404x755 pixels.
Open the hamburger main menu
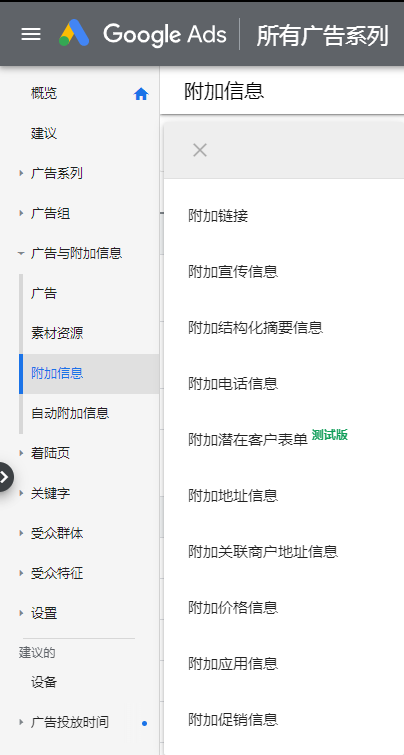(x=31, y=34)
